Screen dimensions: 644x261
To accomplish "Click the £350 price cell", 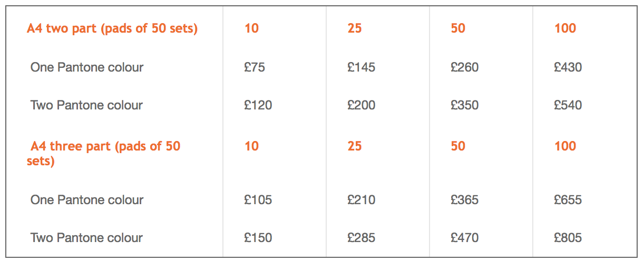I will point(465,105).
